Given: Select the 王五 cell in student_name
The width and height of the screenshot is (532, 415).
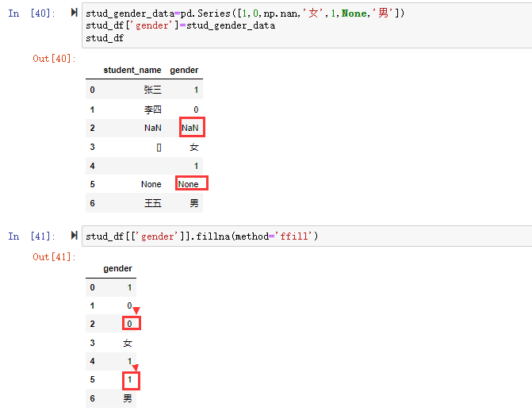Looking at the screenshot, I should point(153,203).
